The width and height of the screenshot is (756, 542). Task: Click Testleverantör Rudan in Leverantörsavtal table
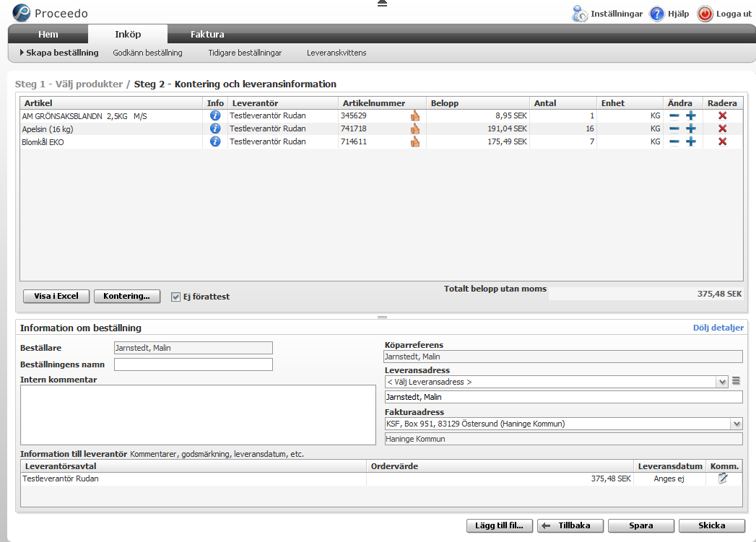pyautogui.click(x=61, y=479)
